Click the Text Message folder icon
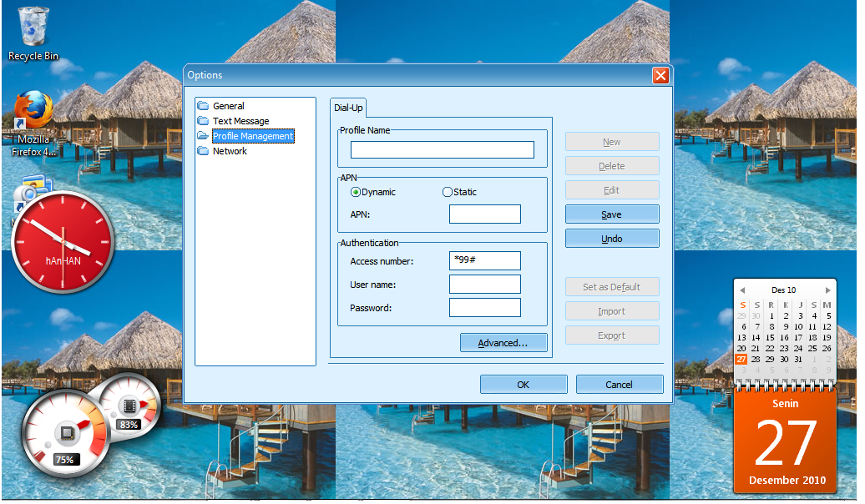The width and height of the screenshot is (865, 504). (x=203, y=121)
